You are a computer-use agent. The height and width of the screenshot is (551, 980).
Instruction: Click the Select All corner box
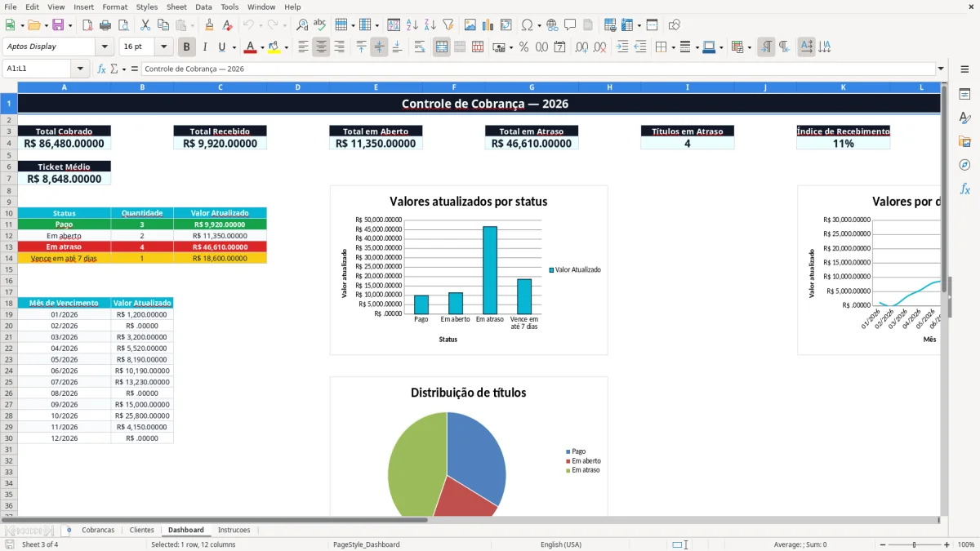click(8, 87)
